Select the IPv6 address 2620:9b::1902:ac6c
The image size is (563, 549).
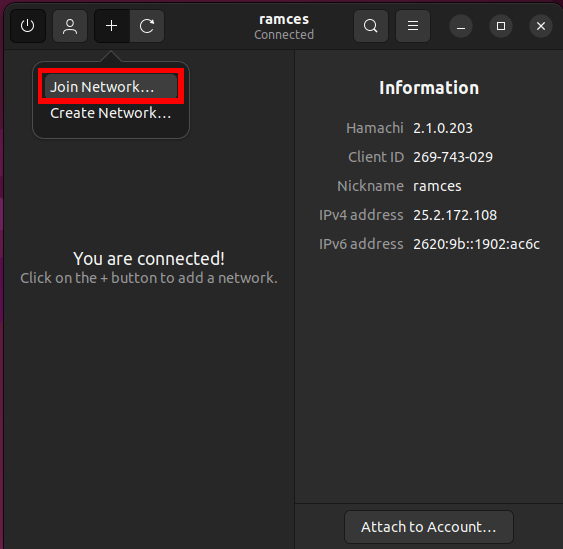pyautogui.click(x=476, y=244)
